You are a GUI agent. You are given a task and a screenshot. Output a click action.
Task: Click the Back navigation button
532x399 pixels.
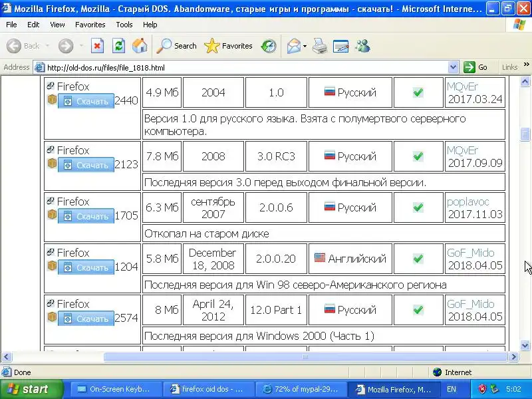(x=23, y=46)
